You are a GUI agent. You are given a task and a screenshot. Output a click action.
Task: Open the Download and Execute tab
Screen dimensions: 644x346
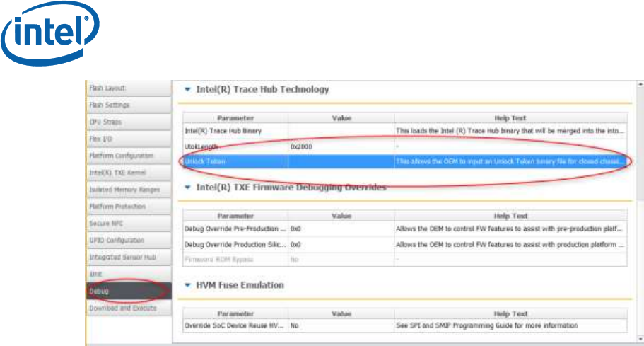pos(129,308)
